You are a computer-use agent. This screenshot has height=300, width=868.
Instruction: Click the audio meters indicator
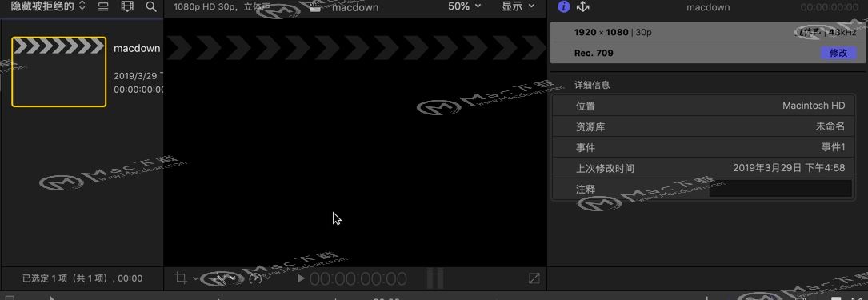[x=435, y=278]
